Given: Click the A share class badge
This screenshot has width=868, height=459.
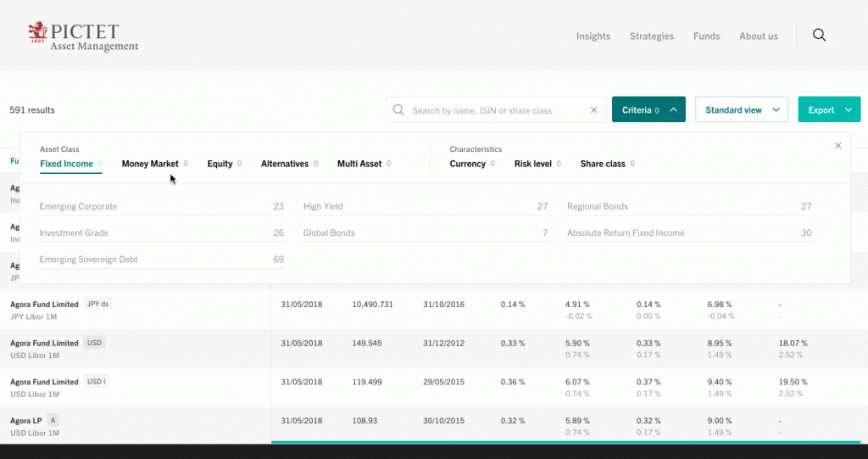Looking at the screenshot, I should 53,420.
